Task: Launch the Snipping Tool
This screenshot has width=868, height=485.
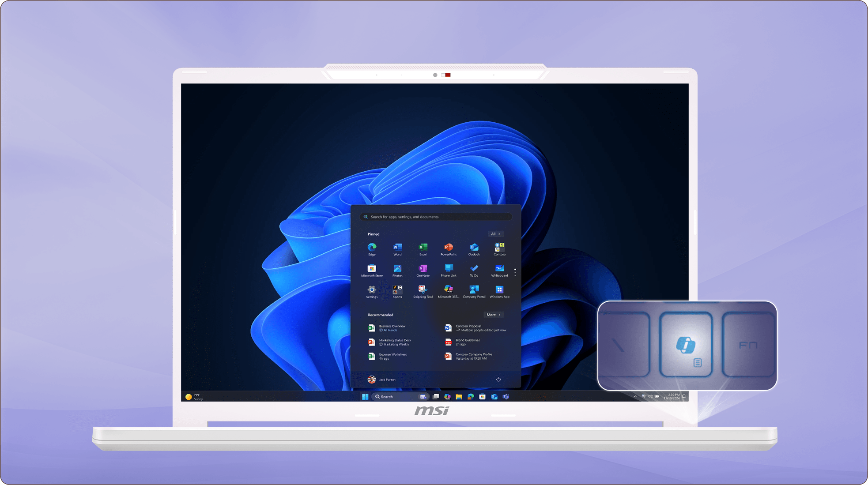Action: coord(423,292)
